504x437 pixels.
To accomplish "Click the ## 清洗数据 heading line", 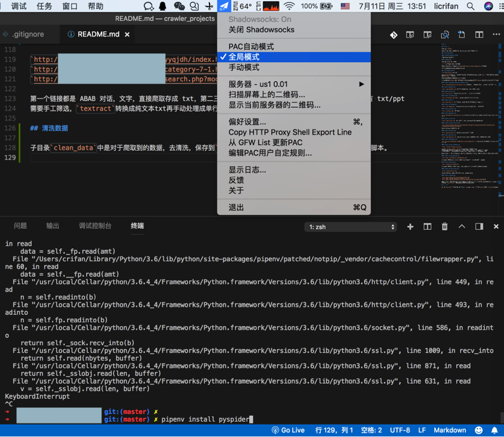I will point(49,128).
